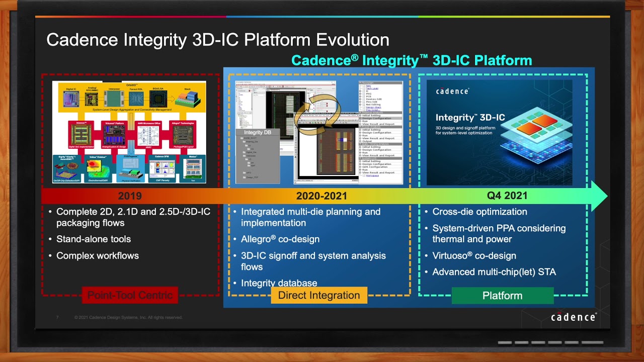Click the cyan 'Cadence Integrity 3D-IC Platform' heading
This screenshot has width=644, height=362.
pyautogui.click(x=412, y=60)
